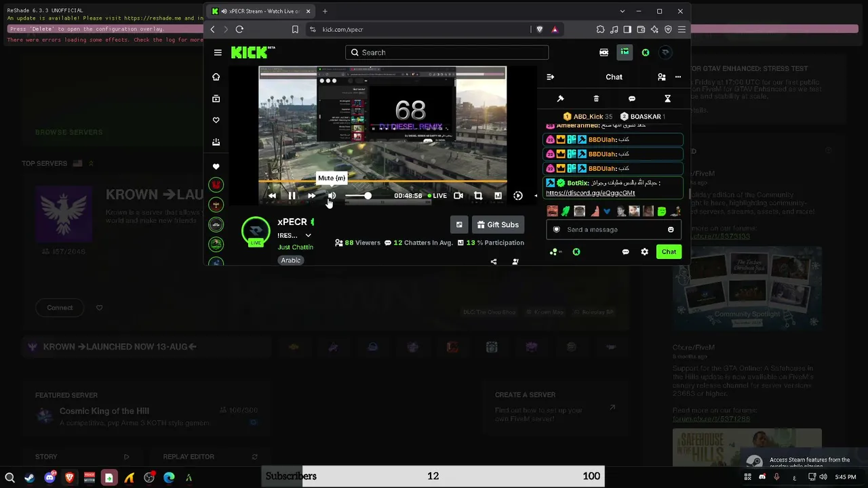Select the xPECR Stream browser tab

[x=261, y=12]
